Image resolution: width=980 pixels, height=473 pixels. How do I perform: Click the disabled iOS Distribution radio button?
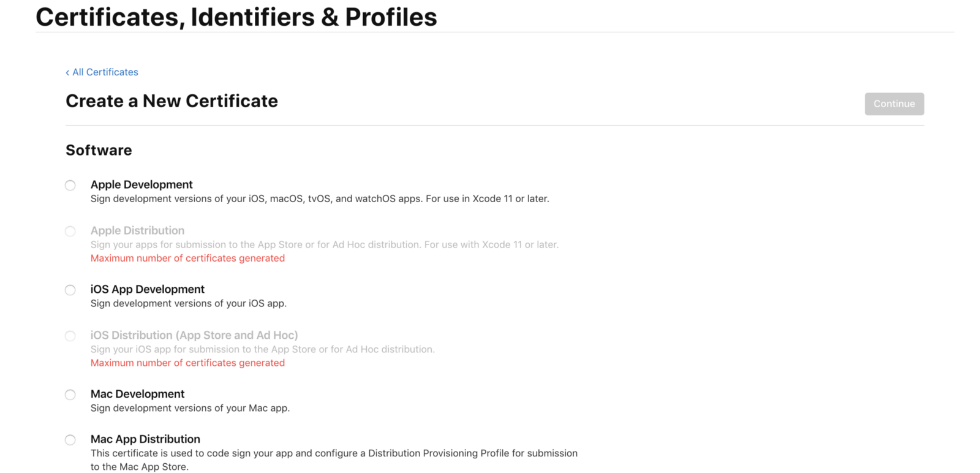(x=70, y=336)
